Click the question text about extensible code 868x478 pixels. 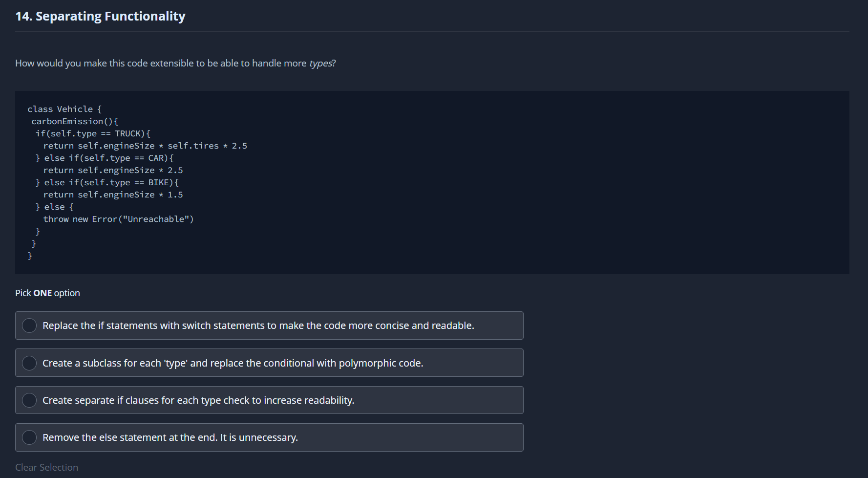point(161,63)
